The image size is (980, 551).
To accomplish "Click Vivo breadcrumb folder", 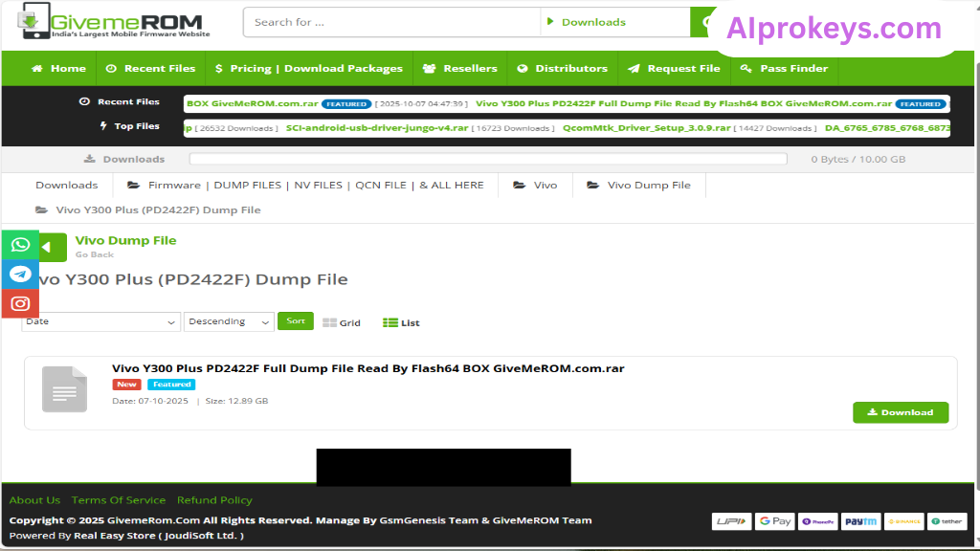I will (535, 185).
